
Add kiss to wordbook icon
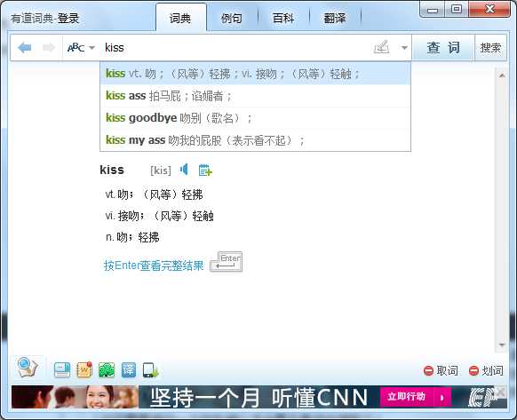[205, 170]
